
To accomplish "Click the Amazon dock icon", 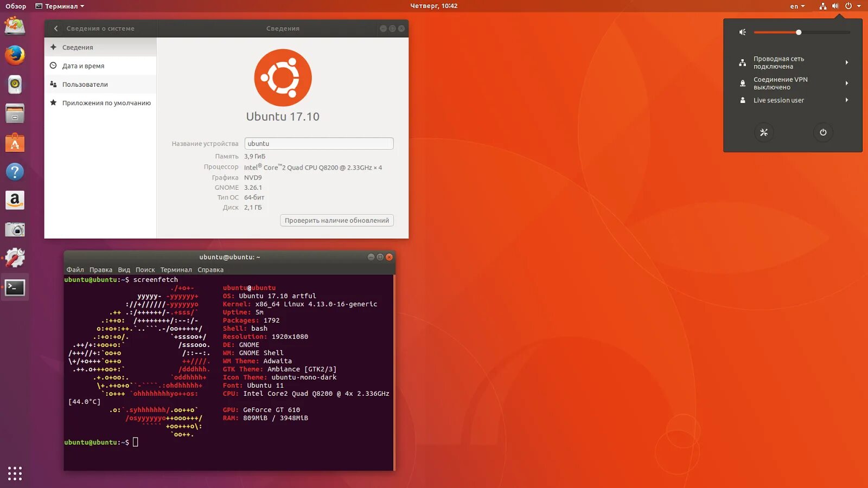I will click(x=15, y=201).
